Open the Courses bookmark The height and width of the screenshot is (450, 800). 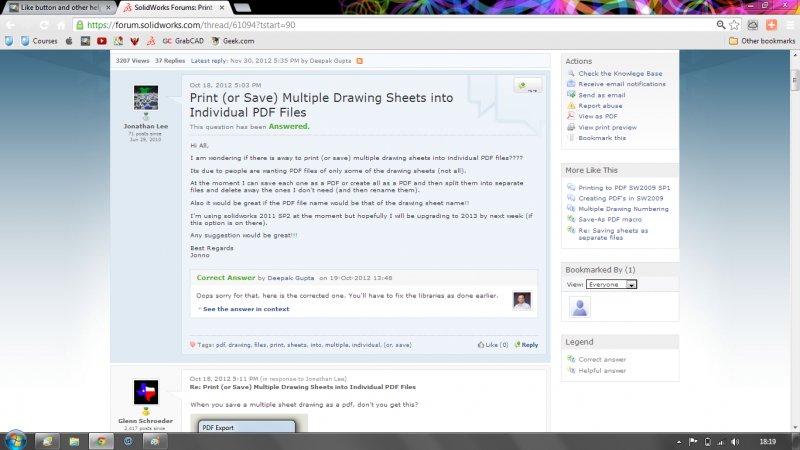click(39, 41)
